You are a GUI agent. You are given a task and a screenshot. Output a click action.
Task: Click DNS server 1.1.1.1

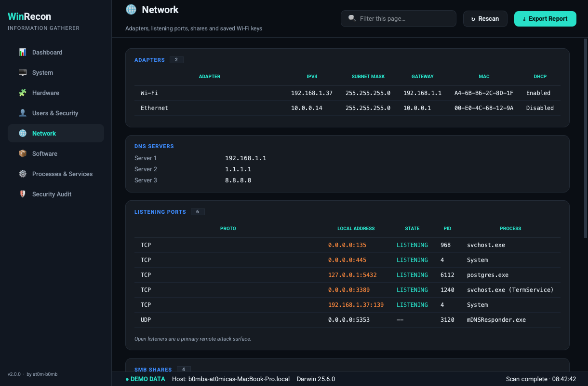click(x=238, y=169)
